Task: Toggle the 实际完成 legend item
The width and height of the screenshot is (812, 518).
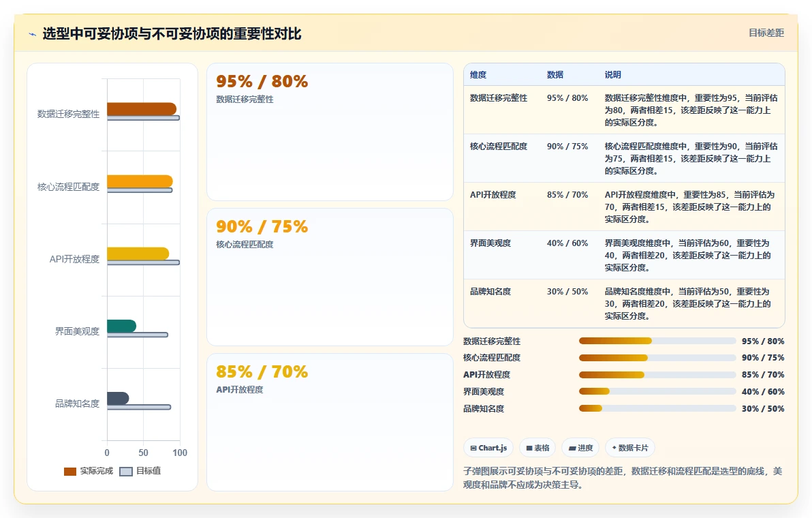Action: 89,471
